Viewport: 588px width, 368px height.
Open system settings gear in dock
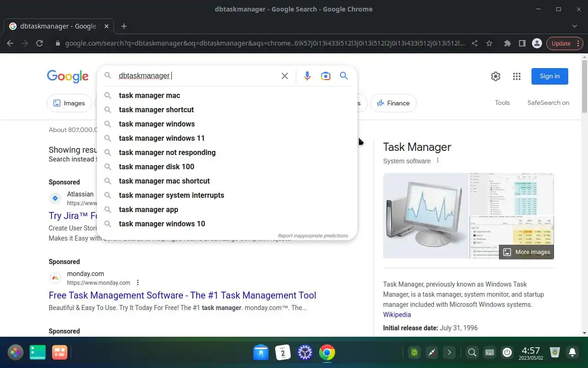tap(305, 352)
